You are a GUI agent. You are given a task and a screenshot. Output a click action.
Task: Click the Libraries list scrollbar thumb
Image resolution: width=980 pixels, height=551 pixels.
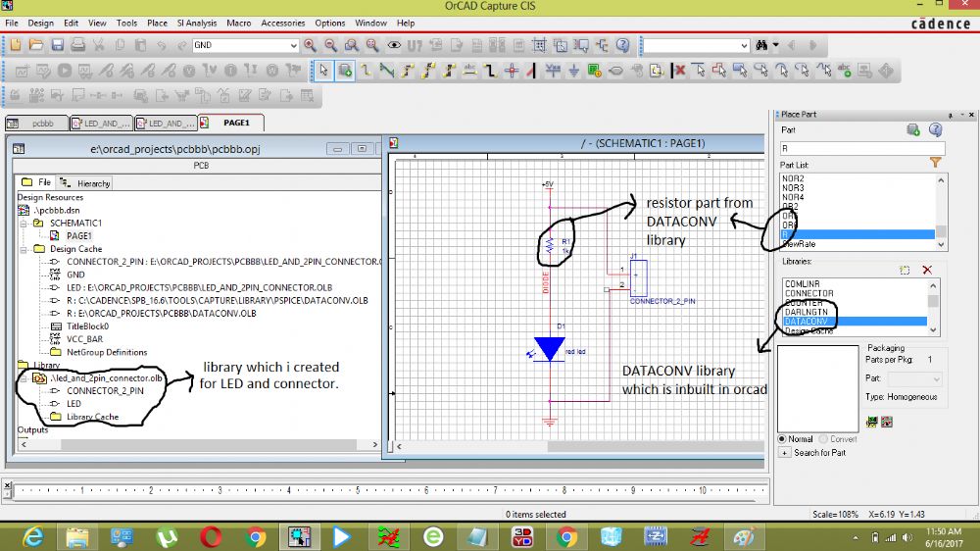[x=933, y=301]
